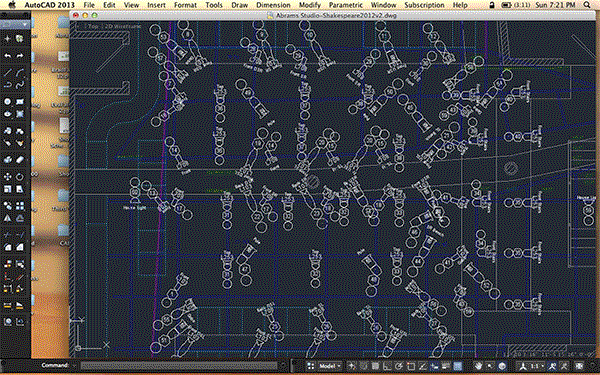
Task: Toggle Object Snap in status bar
Action: pyautogui.click(x=411, y=366)
